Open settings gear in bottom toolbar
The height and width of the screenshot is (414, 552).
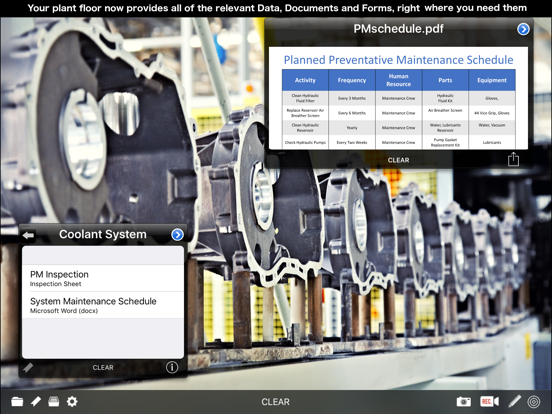[72, 401]
